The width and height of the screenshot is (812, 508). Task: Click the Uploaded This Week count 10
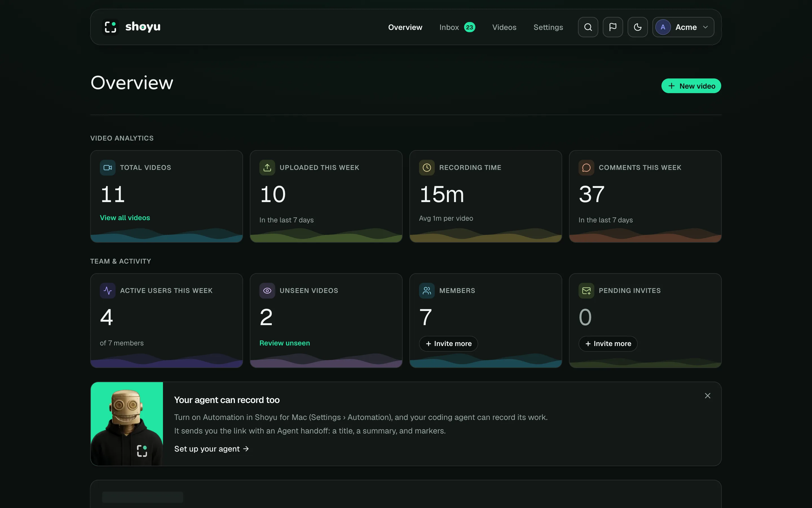(x=273, y=194)
